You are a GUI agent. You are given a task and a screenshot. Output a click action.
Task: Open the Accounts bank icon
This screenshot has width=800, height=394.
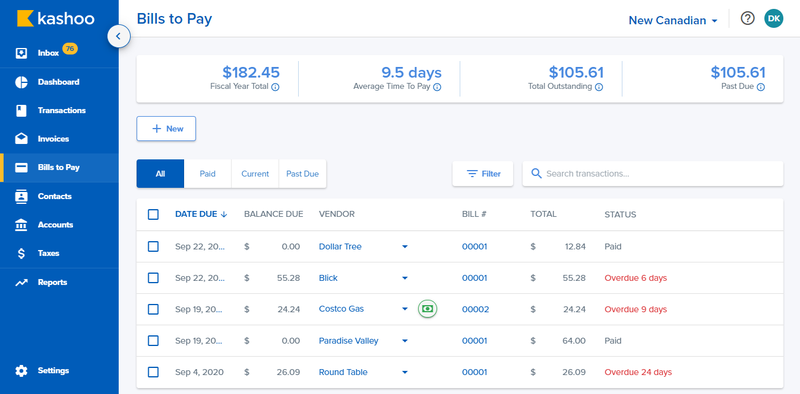tap(21, 225)
